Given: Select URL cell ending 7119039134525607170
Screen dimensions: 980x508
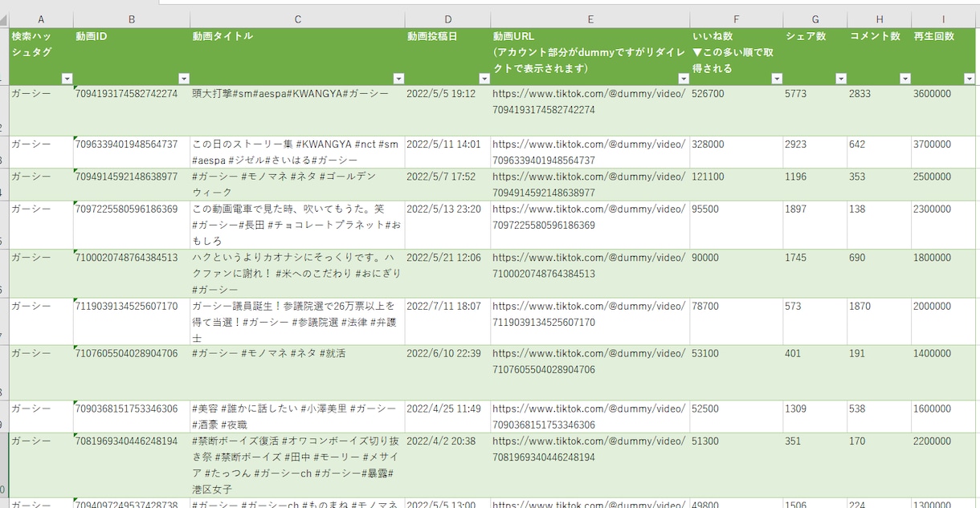Looking at the screenshot, I should pos(590,322).
